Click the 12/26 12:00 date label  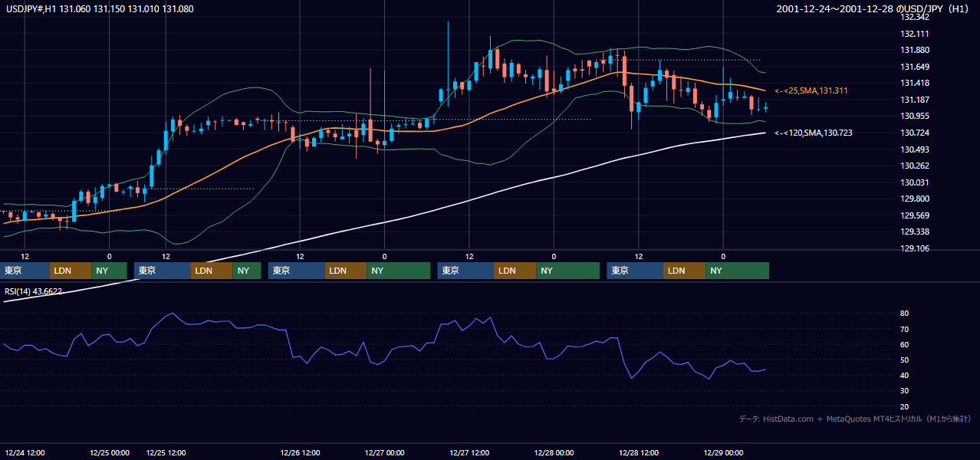pyautogui.click(x=300, y=453)
